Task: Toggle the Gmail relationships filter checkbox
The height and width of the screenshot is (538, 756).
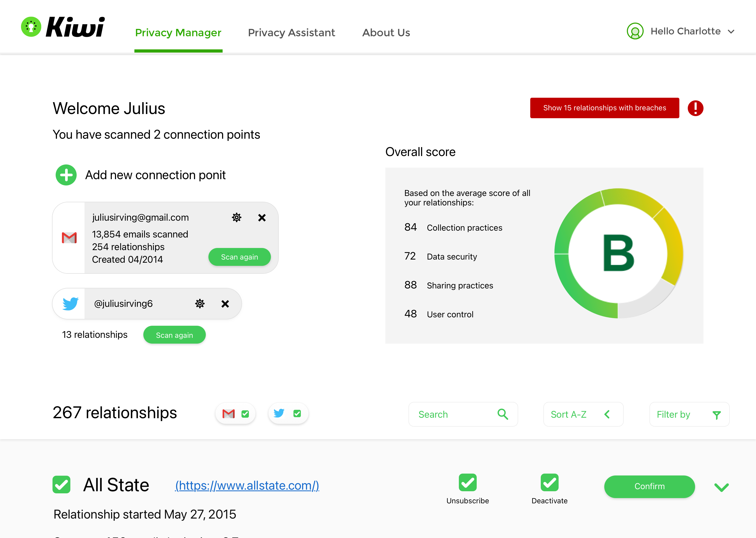Action: coord(245,414)
